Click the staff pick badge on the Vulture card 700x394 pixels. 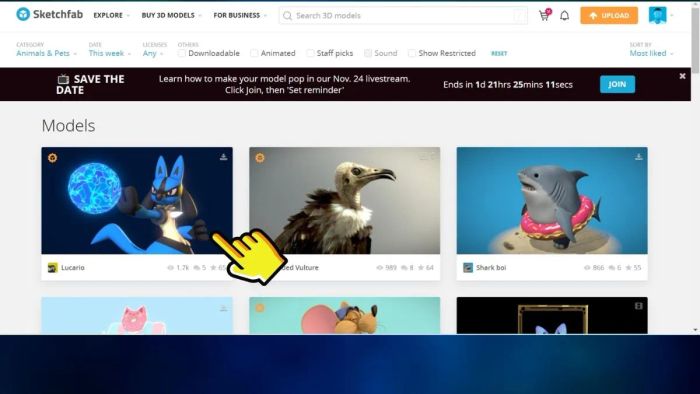coord(260,158)
